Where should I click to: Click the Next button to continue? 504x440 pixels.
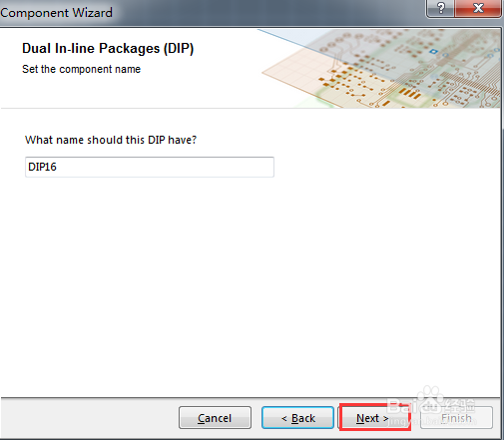[x=375, y=418]
